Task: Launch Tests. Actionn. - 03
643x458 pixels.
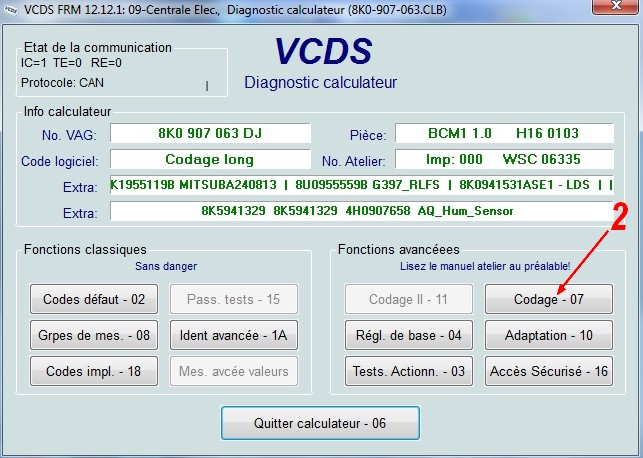Action: tap(408, 371)
